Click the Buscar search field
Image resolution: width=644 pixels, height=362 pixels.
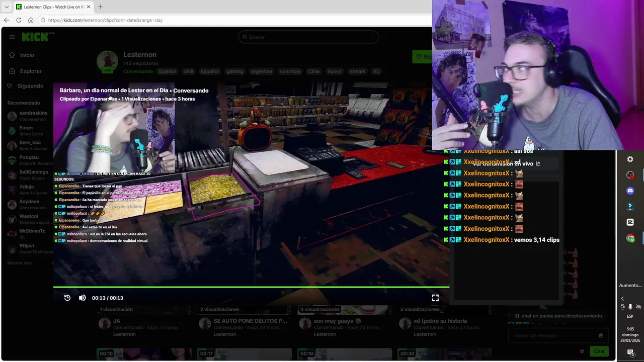308,37
